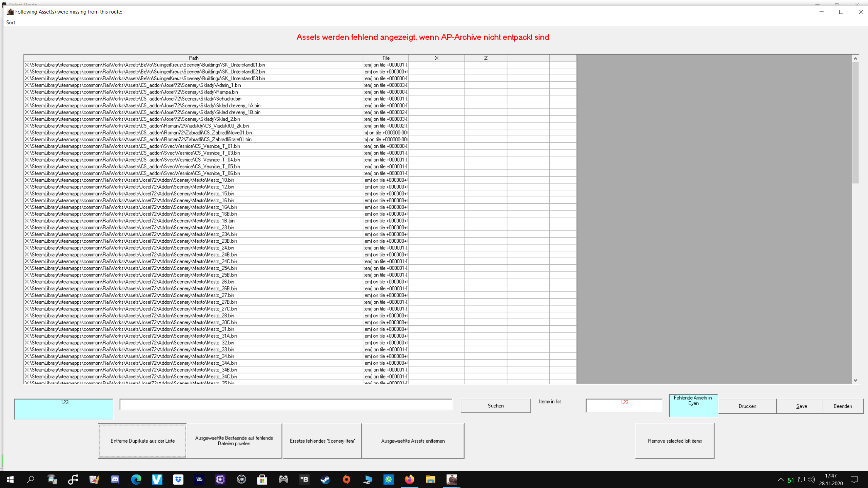Image resolution: width=868 pixels, height=488 pixels.
Task: Select the SK_Unterstand01.bin row
Action: pyautogui.click(x=145, y=65)
